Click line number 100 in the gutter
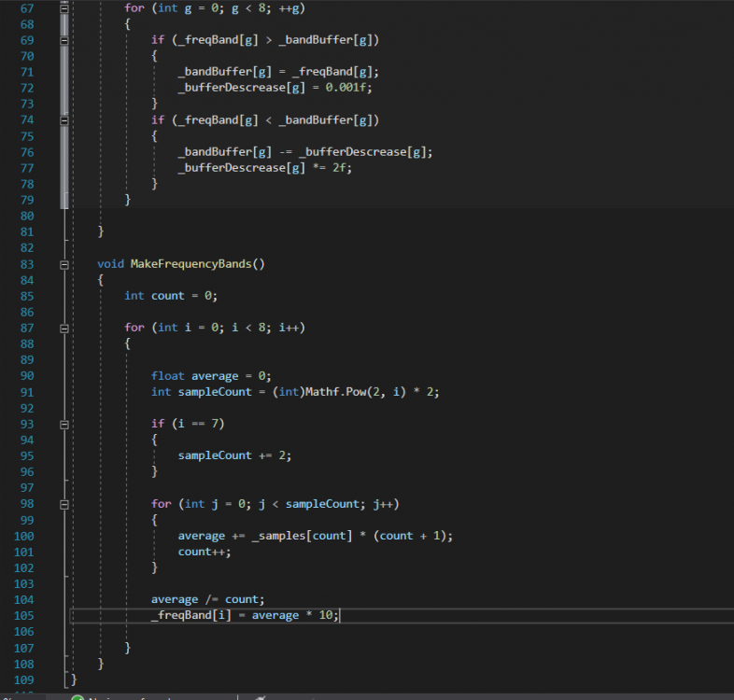The width and height of the screenshot is (734, 700). (24, 537)
